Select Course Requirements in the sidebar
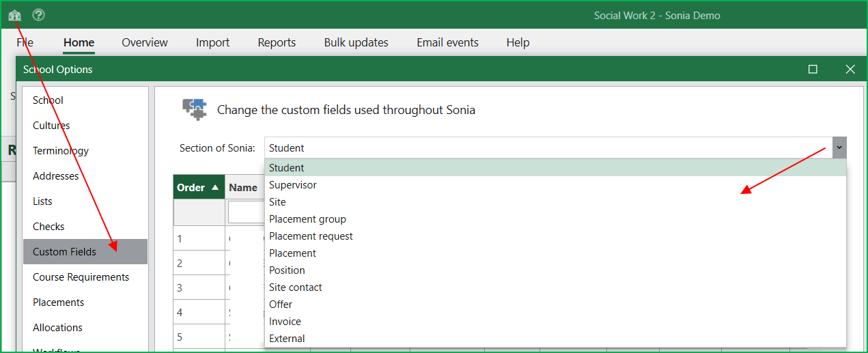Screen dimensions: 868x353 (x=85, y=277)
